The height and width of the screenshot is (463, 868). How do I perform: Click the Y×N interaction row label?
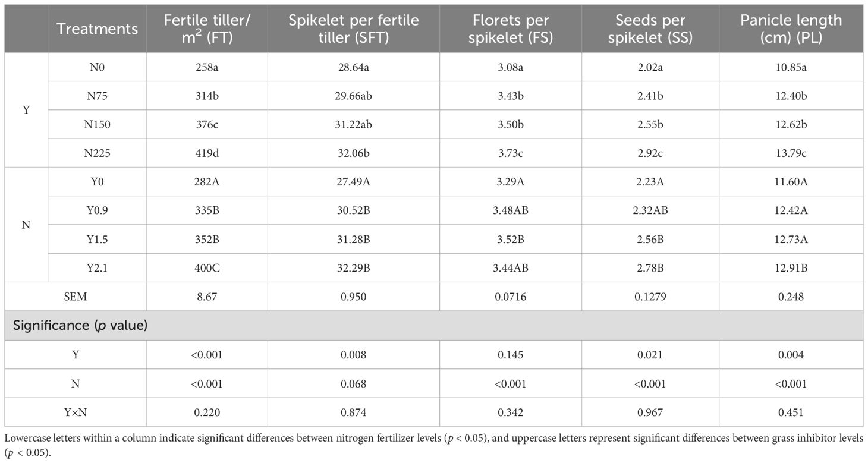tap(76, 412)
